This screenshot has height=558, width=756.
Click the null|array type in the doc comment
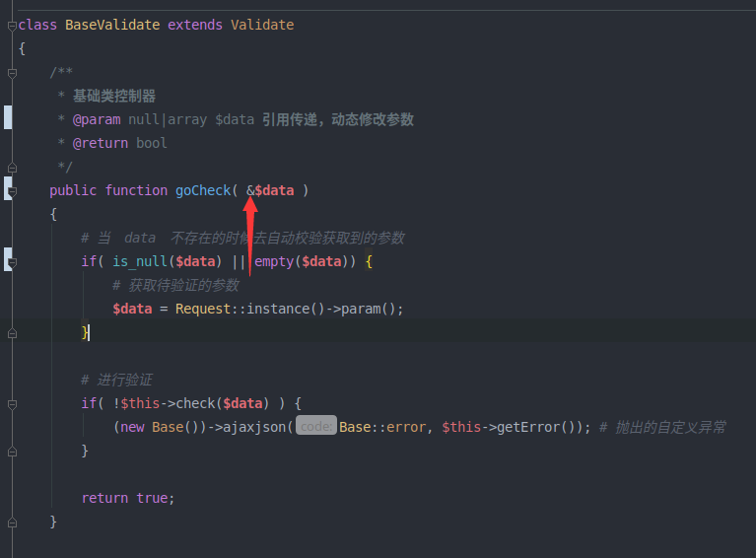point(168,119)
